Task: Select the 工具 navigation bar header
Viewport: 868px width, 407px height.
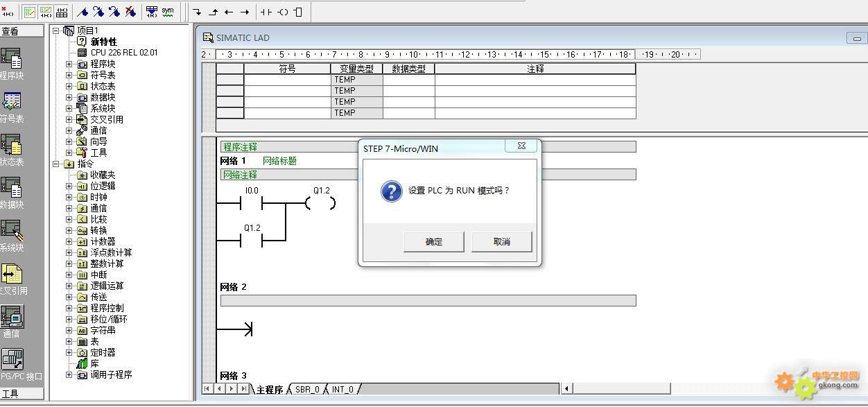Action: [21, 394]
